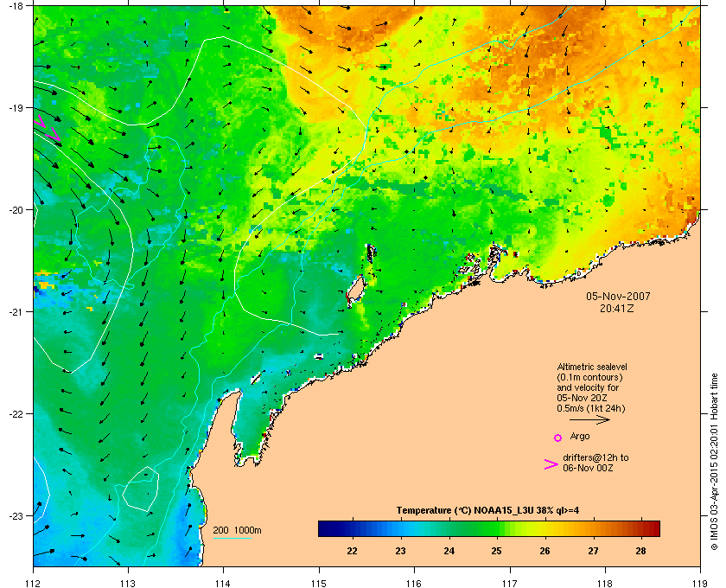This screenshot has height=588, width=726.
Task: Click the longitude axis label 119
Action: [x=700, y=584]
